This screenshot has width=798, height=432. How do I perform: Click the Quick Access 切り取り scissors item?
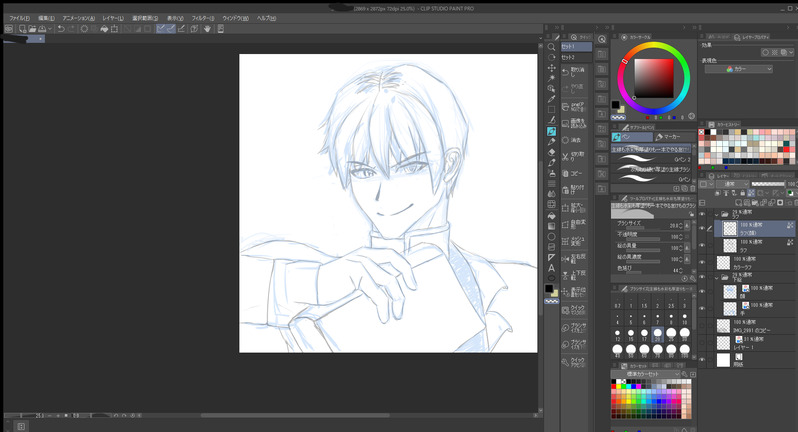click(x=575, y=156)
